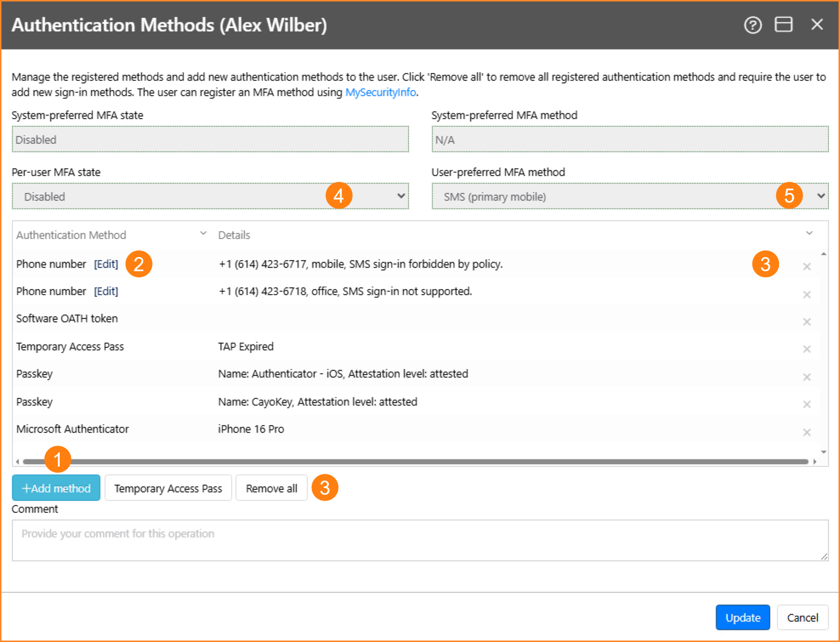The image size is (840, 642).
Task: Delete the Software OATH token entry
Action: pyautogui.click(x=806, y=322)
